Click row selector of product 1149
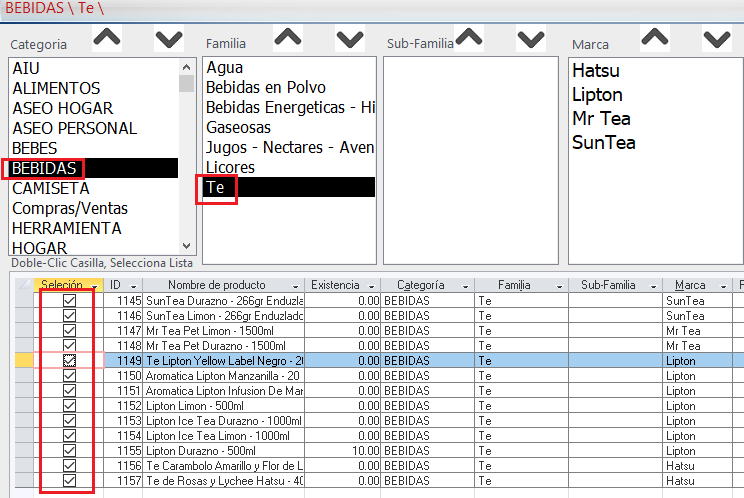744x498 pixels. (24, 360)
